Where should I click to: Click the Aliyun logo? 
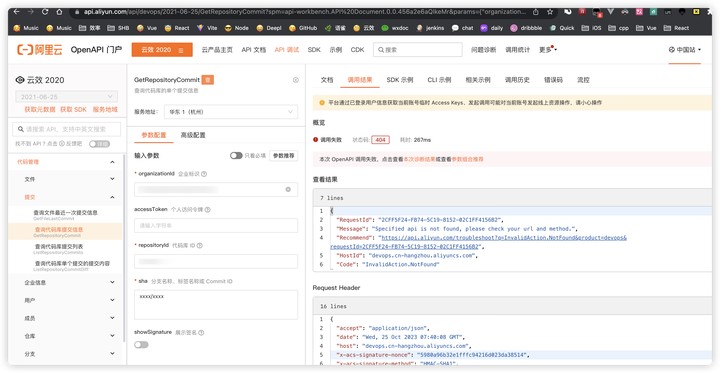[39, 50]
